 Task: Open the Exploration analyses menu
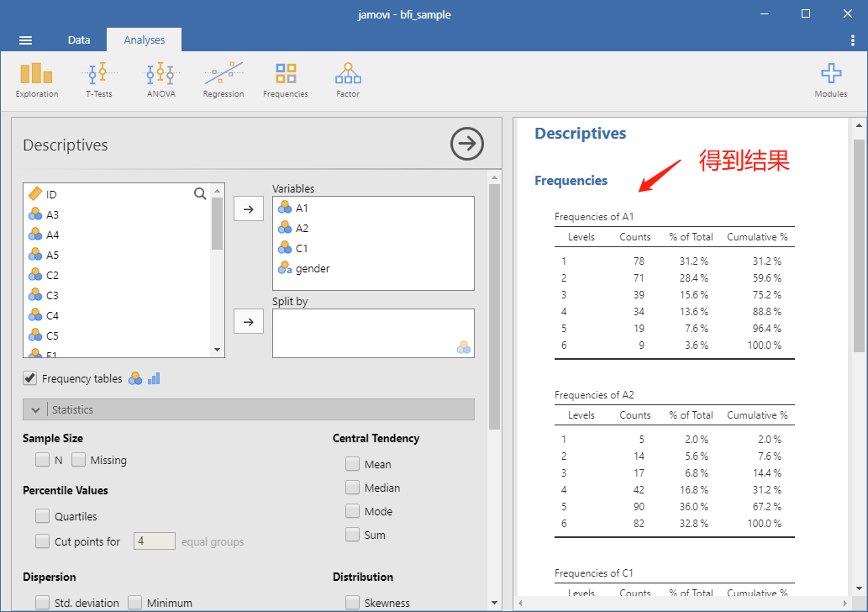[36, 81]
